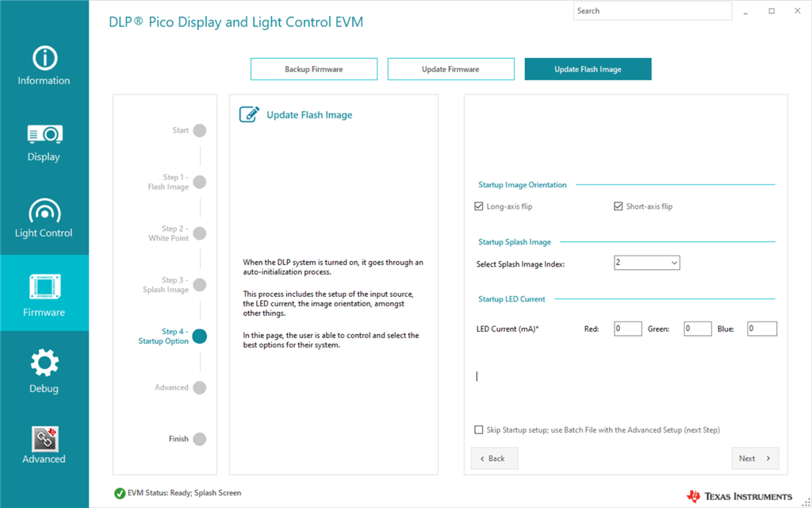812x508 pixels.
Task: Select the Step 2 White Point circle
Action: [199, 233]
